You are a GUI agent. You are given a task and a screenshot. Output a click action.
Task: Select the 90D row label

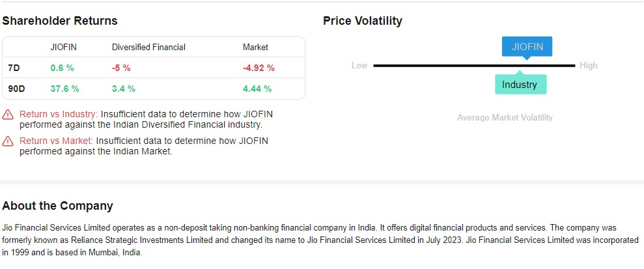16,89
